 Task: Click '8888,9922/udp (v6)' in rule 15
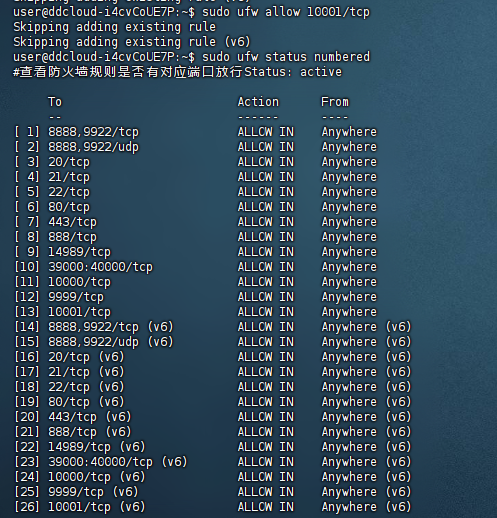click(x=111, y=342)
